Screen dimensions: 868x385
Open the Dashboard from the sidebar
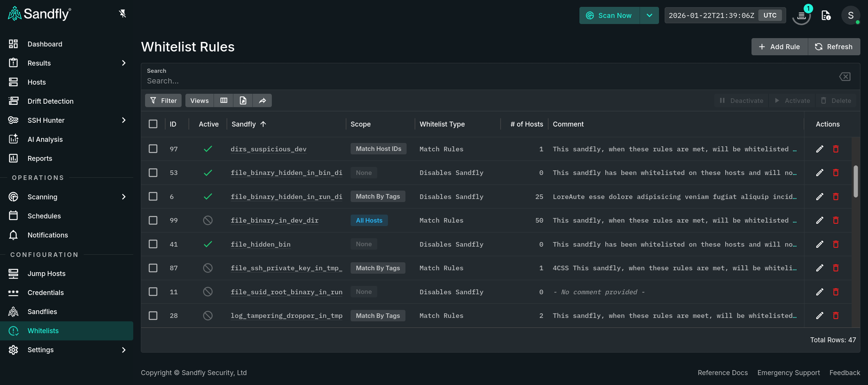45,44
